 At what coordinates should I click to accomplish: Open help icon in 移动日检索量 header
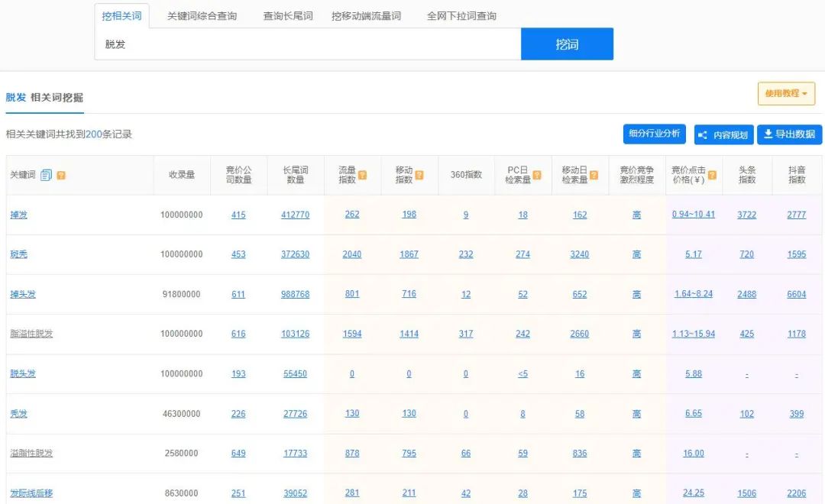[594, 175]
